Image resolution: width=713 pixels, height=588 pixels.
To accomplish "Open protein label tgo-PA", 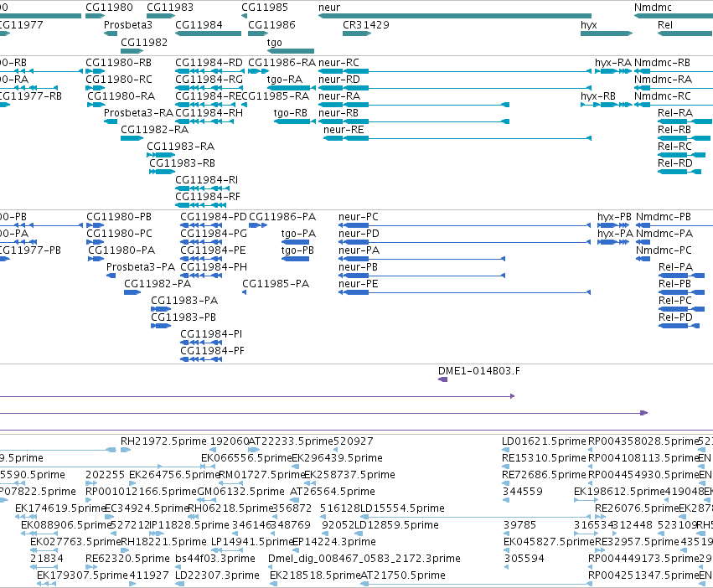I will 298,234.
